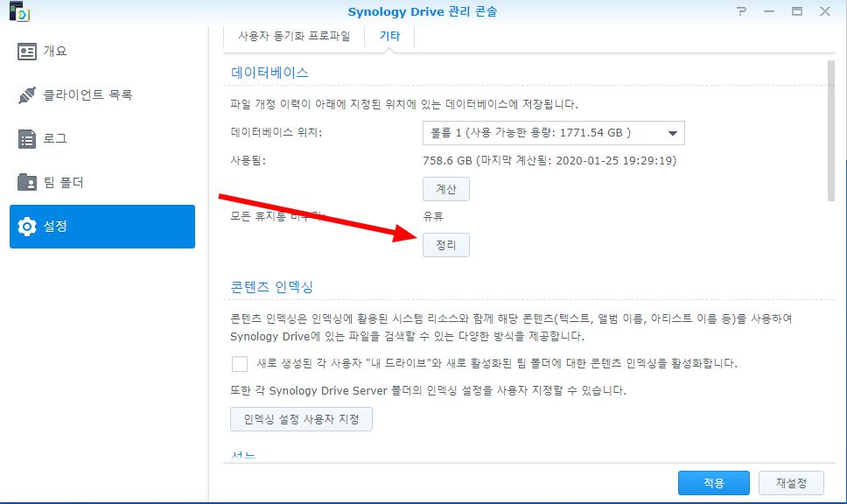Click the 정리 button
Screen dimensions: 847x504
click(445, 245)
